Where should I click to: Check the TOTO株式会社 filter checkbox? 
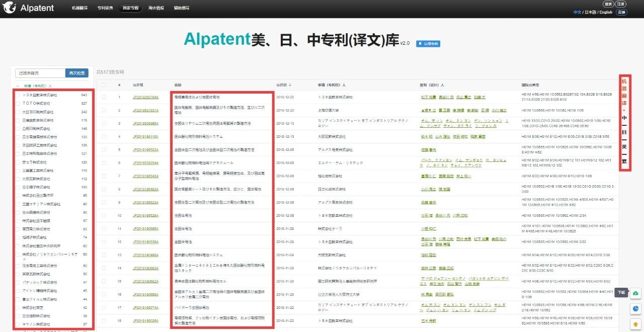(18, 103)
